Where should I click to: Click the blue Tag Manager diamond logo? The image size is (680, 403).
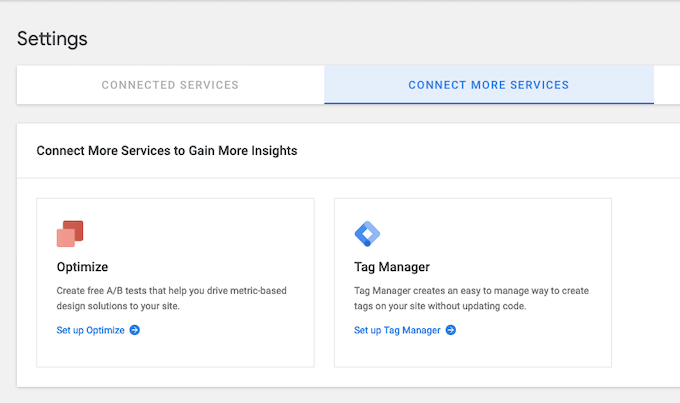coord(367,234)
